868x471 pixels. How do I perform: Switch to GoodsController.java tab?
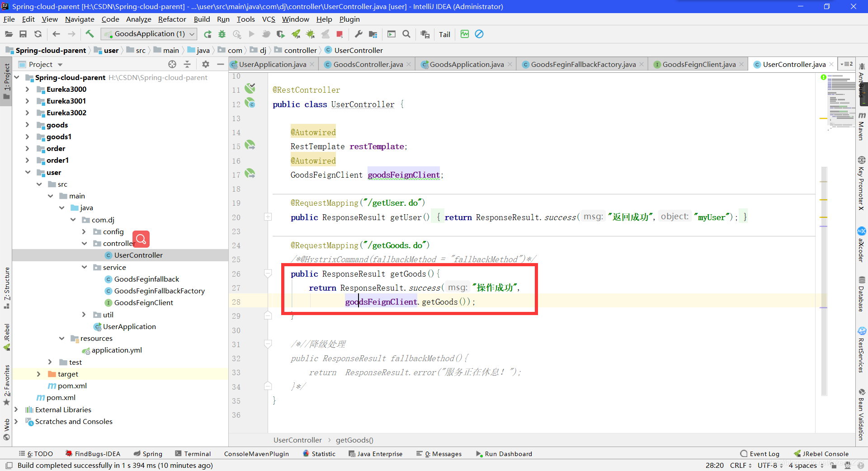pos(368,64)
